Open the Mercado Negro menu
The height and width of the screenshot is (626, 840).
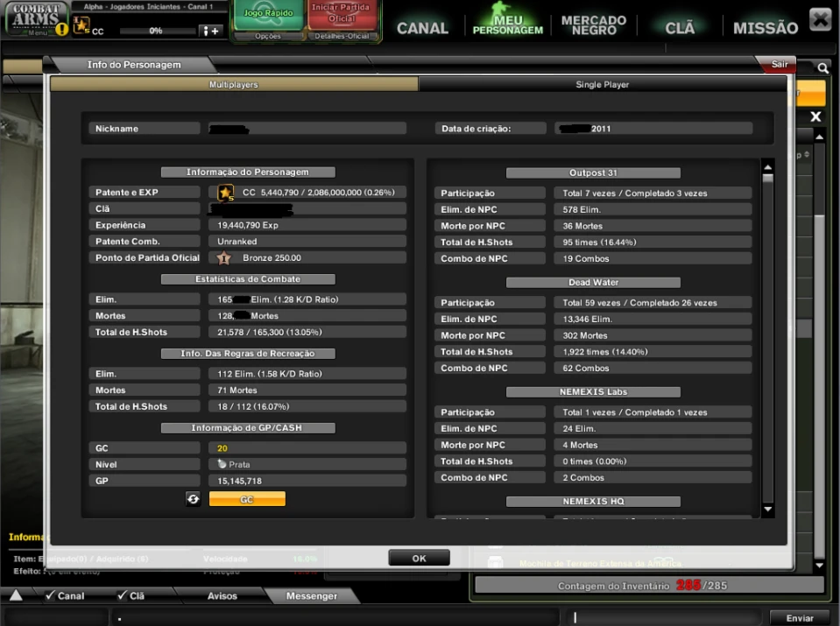pyautogui.click(x=593, y=25)
